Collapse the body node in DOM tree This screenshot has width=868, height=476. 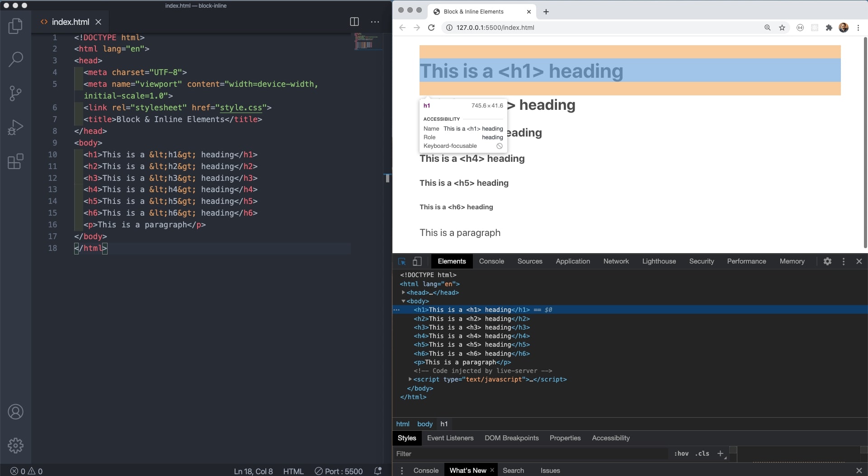[403, 301]
